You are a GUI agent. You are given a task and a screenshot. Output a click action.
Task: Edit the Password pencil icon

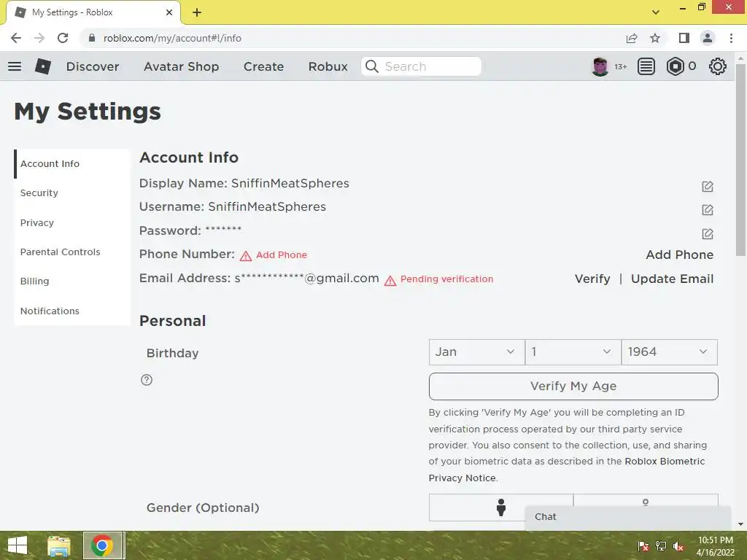pos(708,233)
